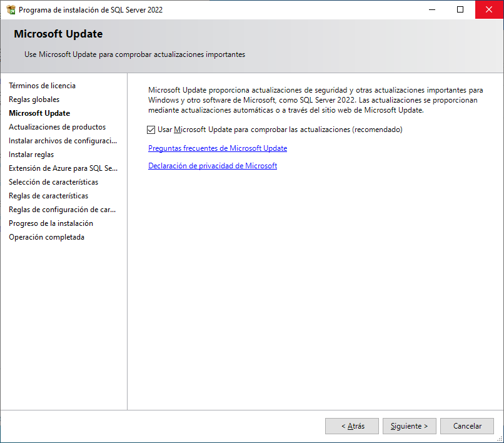This screenshot has height=443, width=504.
Task: Select Términos de licencia step
Action: tap(42, 86)
